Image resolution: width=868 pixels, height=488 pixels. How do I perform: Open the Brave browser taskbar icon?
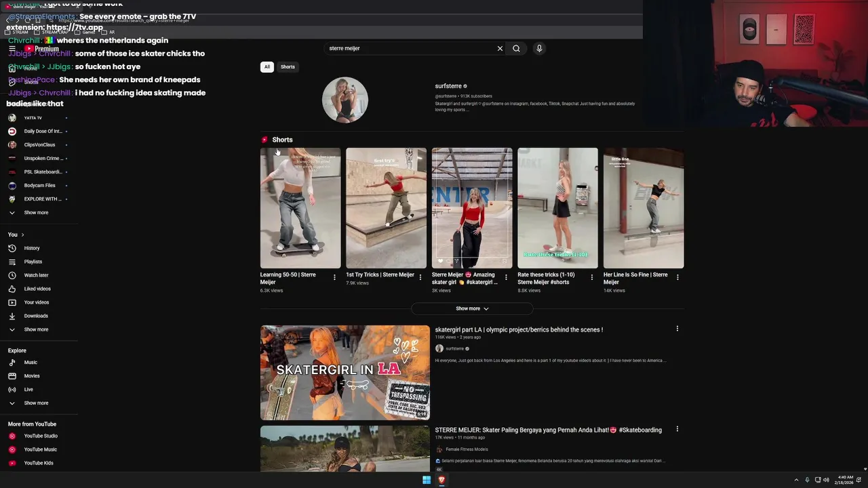[441, 480]
